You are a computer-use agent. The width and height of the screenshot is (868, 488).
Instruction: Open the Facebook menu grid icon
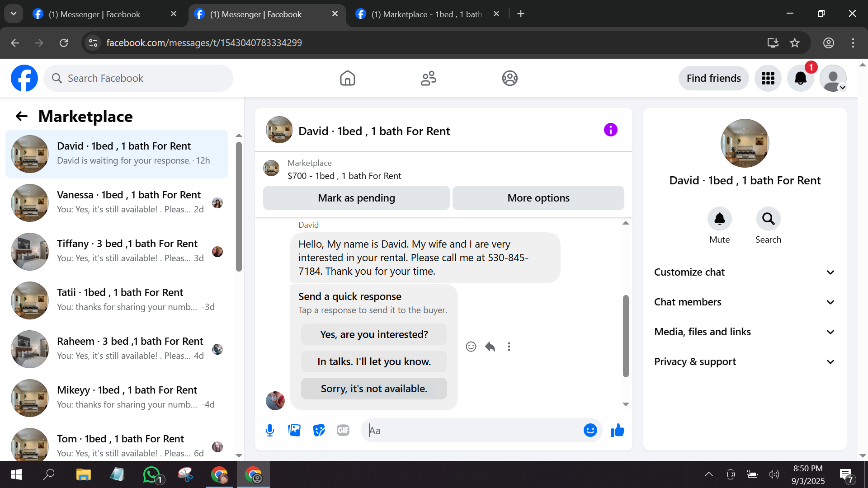768,78
